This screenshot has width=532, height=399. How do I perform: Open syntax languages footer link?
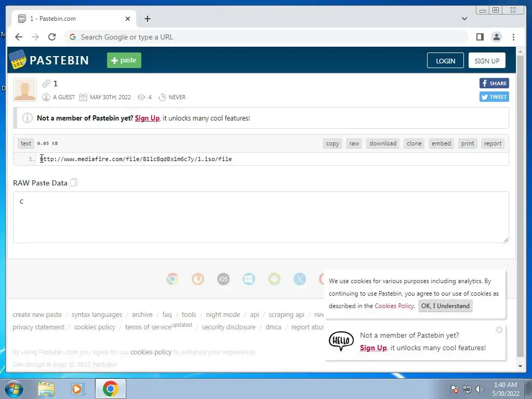tap(97, 315)
